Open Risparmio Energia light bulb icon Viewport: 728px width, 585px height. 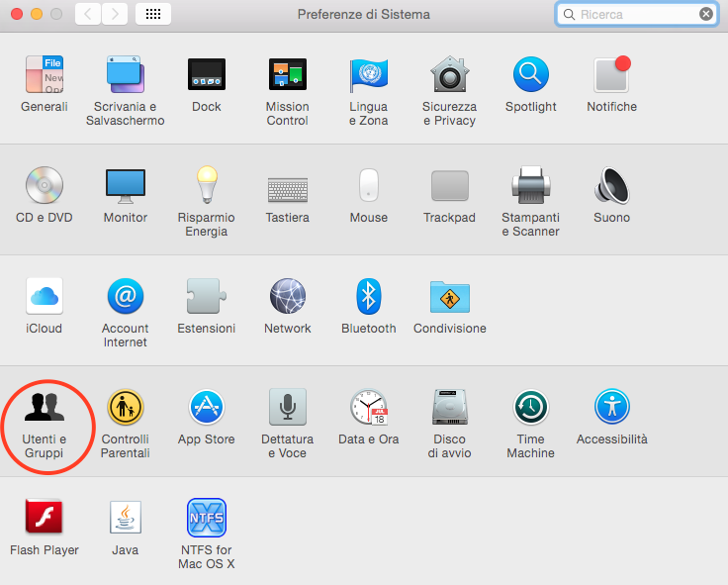(x=207, y=185)
